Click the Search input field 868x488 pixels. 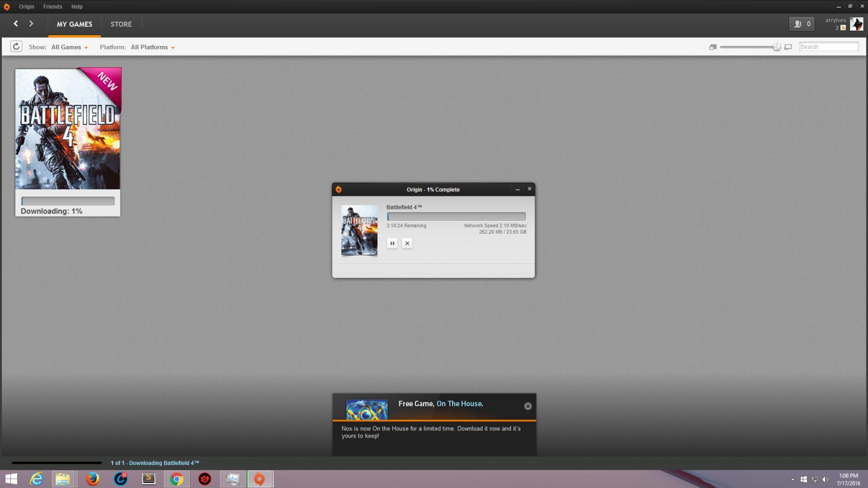pyautogui.click(x=828, y=47)
